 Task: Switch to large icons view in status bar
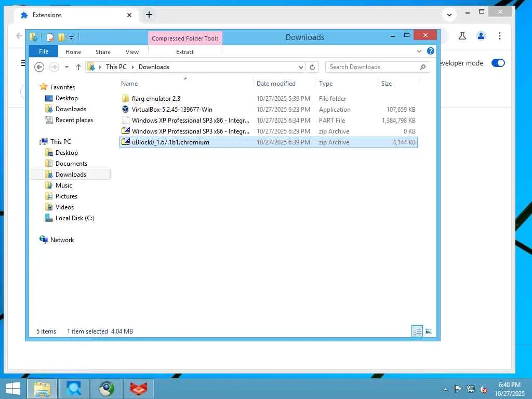click(x=429, y=331)
